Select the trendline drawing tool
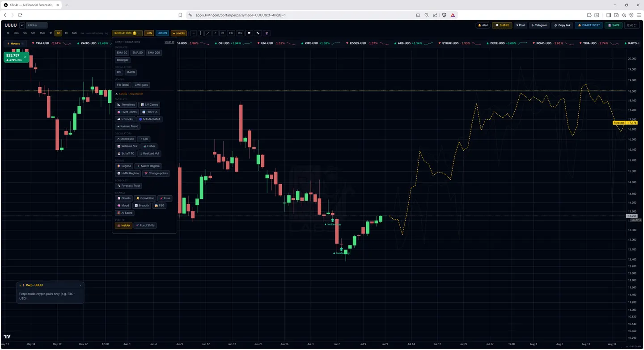 coord(208,33)
